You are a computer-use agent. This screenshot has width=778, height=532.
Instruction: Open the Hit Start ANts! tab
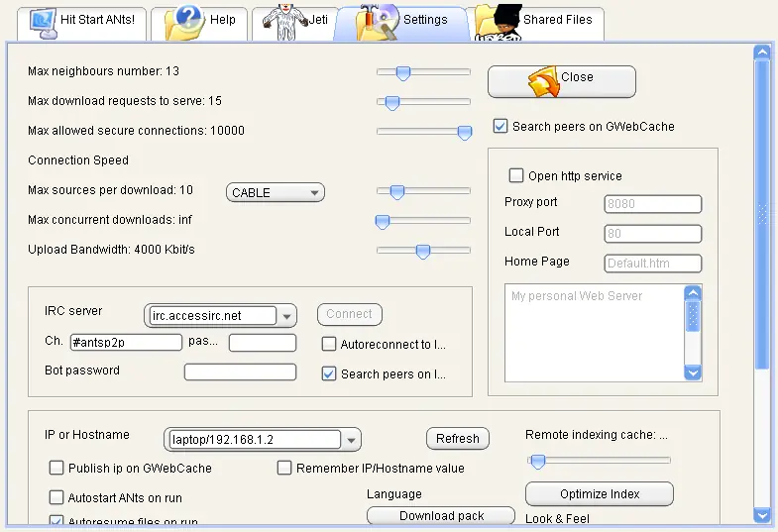[82, 24]
